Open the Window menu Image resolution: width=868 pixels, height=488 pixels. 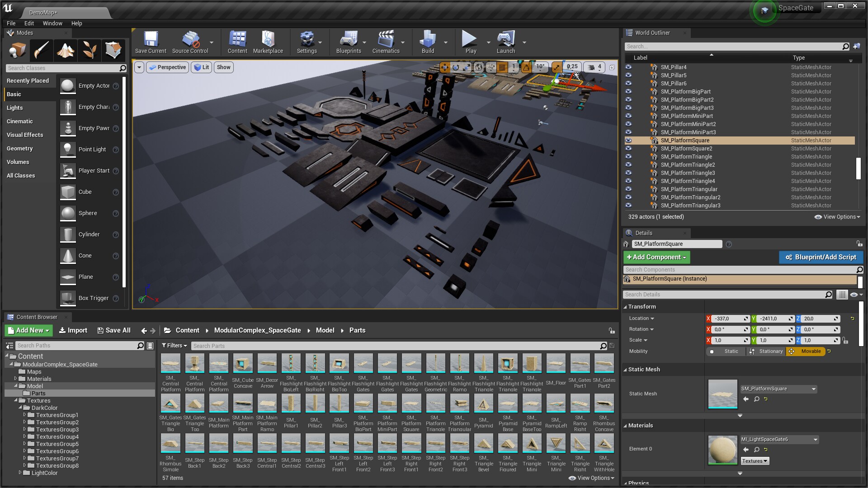coord(52,23)
